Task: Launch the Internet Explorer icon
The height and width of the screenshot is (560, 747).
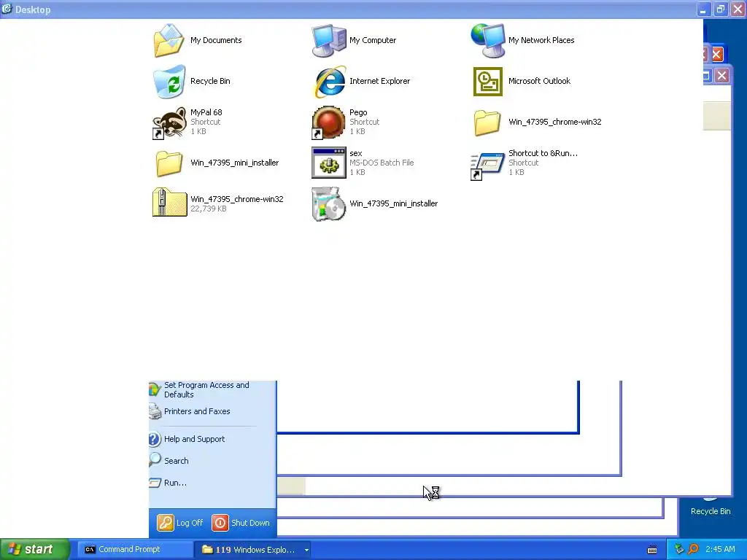Action: [329, 82]
